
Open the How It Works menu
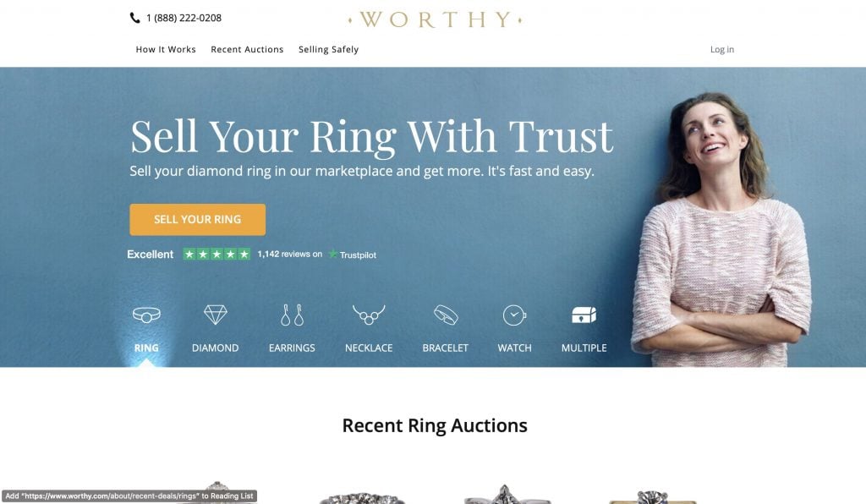pos(166,49)
